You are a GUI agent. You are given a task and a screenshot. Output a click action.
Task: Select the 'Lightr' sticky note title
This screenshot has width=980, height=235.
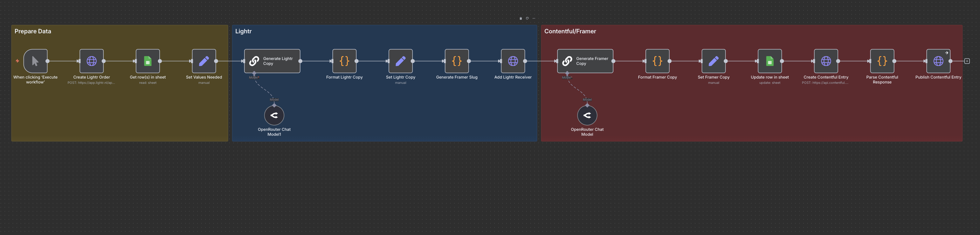click(x=243, y=31)
